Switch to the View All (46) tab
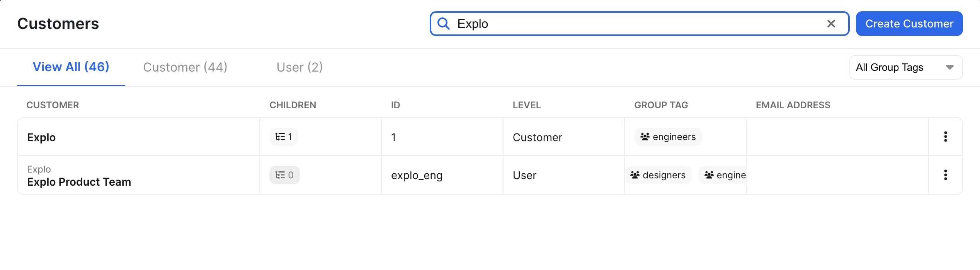 pos(71,67)
